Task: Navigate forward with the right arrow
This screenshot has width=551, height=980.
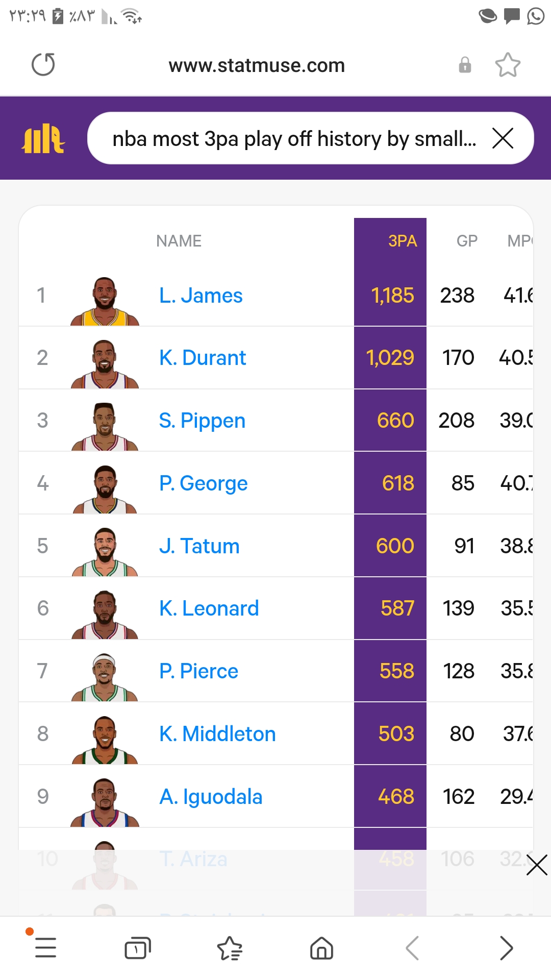Action: pos(506,948)
